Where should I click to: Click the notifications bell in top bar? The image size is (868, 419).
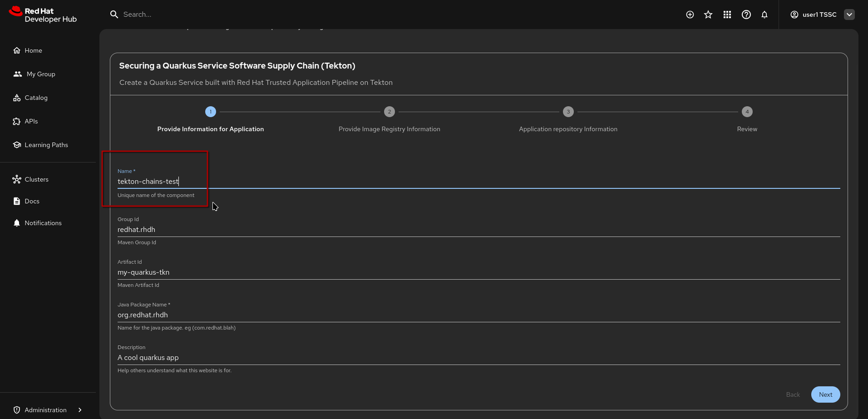click(764, 15)
